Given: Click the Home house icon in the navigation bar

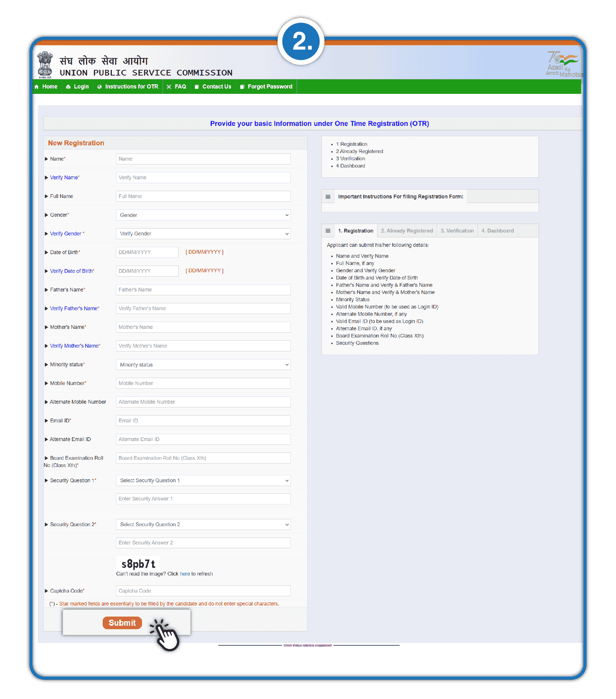Looking at the screenshot, I should (37, 87).
